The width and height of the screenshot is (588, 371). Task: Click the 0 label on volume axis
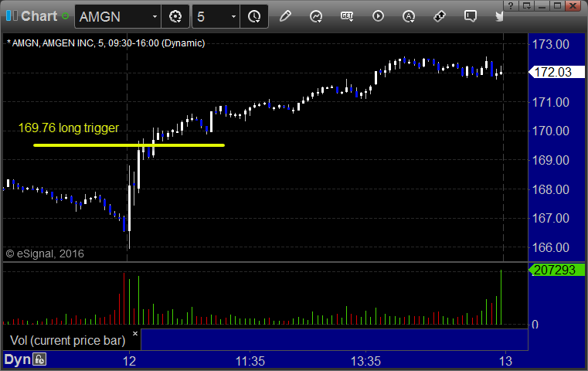[x=535, y=325]
